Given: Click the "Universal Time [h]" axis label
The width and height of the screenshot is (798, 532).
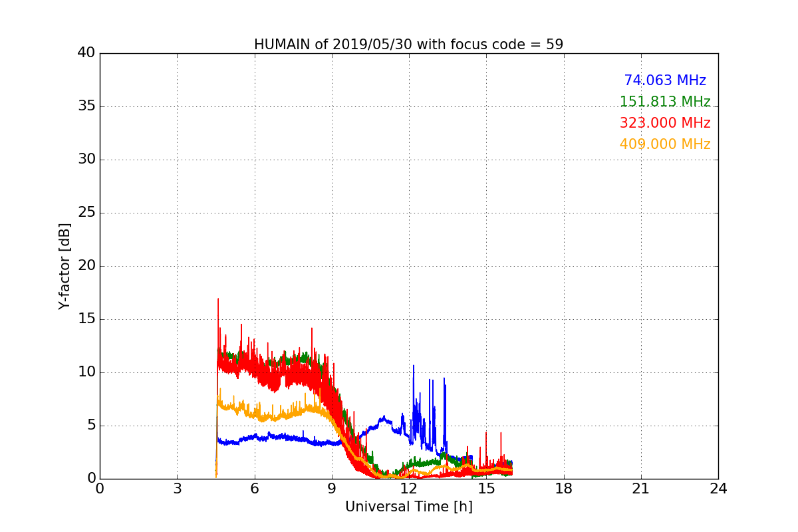Looking at the screenshot, I should pyautogui.click(x=408, y=507).
